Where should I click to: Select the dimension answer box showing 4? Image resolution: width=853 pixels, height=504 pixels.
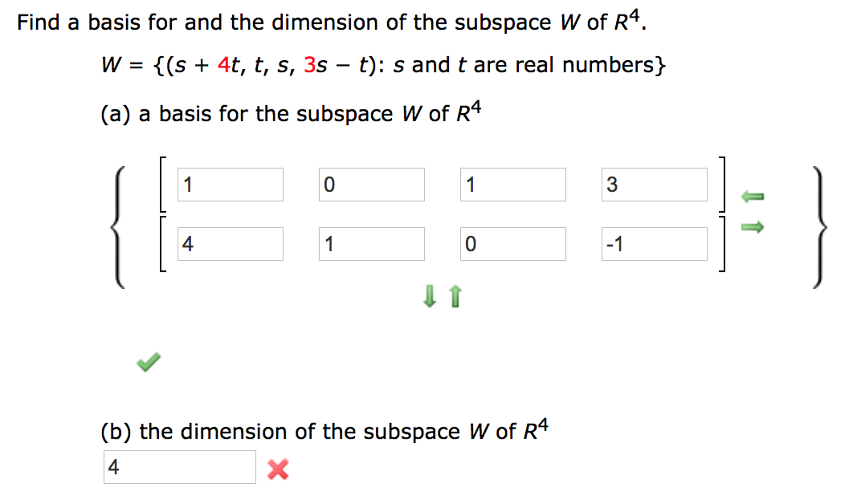point(180,467)
